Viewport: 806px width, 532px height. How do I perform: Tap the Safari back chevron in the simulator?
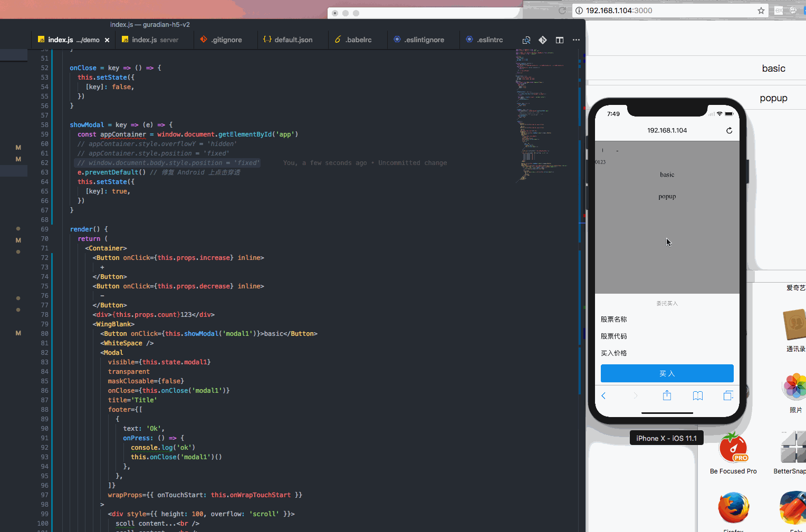(603, 395)
